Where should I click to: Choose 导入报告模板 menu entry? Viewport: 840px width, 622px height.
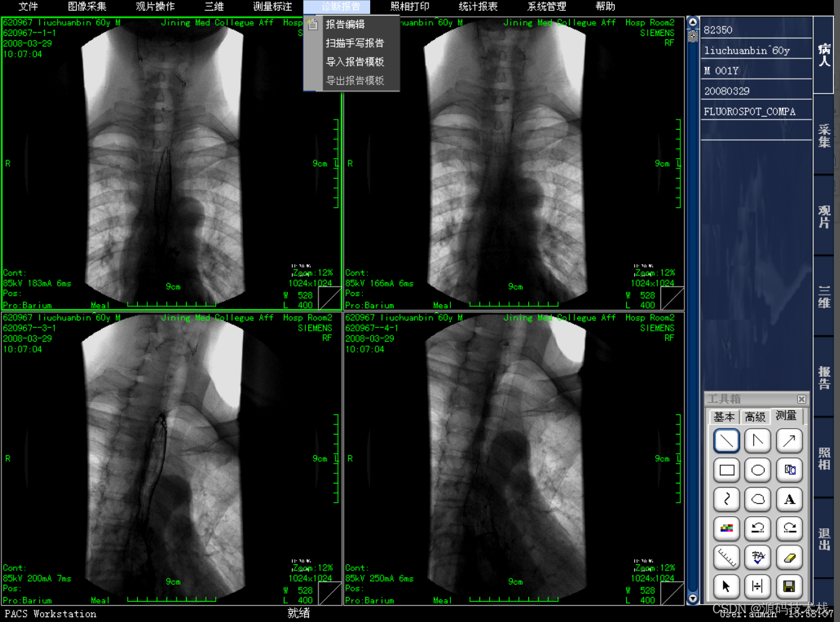click(x=352, y=62)
